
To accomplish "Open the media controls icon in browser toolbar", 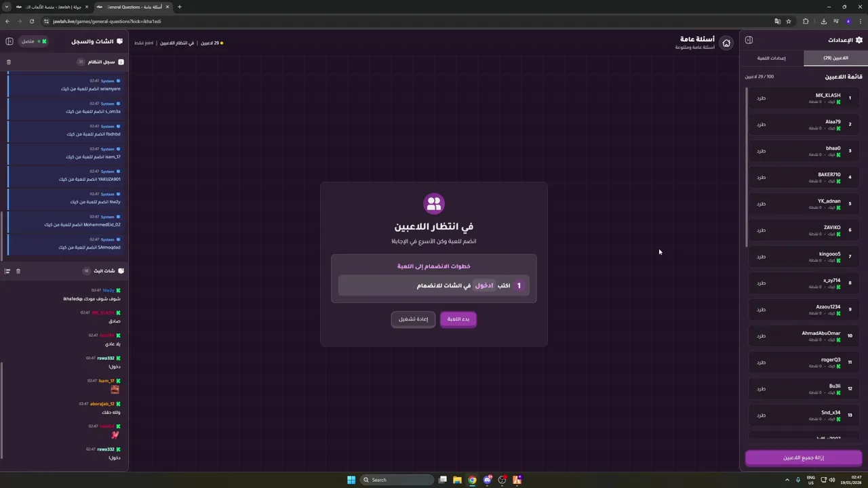I will point(835,21).
